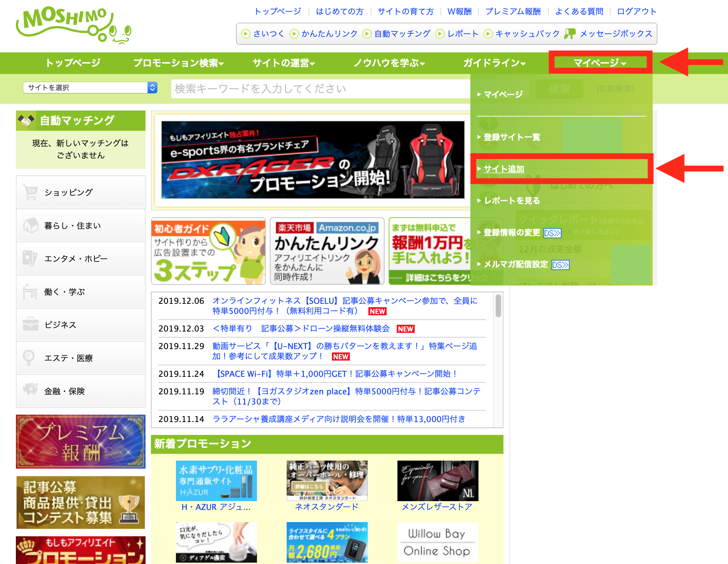Open the ドローン操縦無料体験会 news link

[301, 328]
